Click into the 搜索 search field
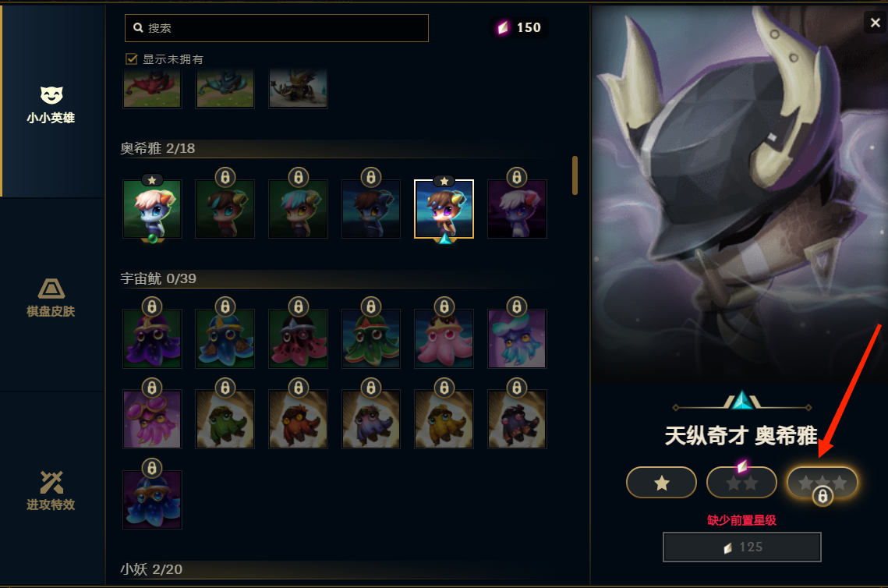This screenshot has height=588, width=888. (276, 28)
